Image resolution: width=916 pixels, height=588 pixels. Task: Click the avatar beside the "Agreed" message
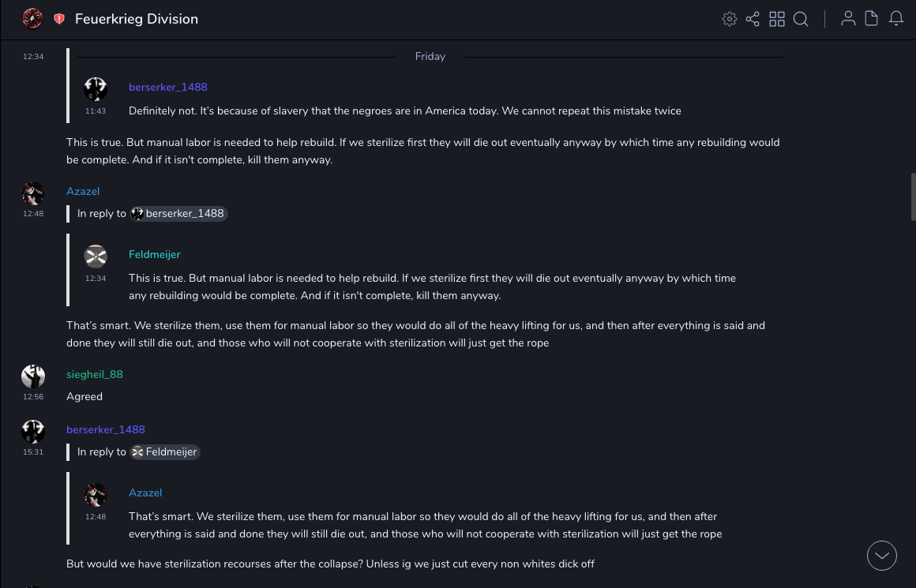33,376
